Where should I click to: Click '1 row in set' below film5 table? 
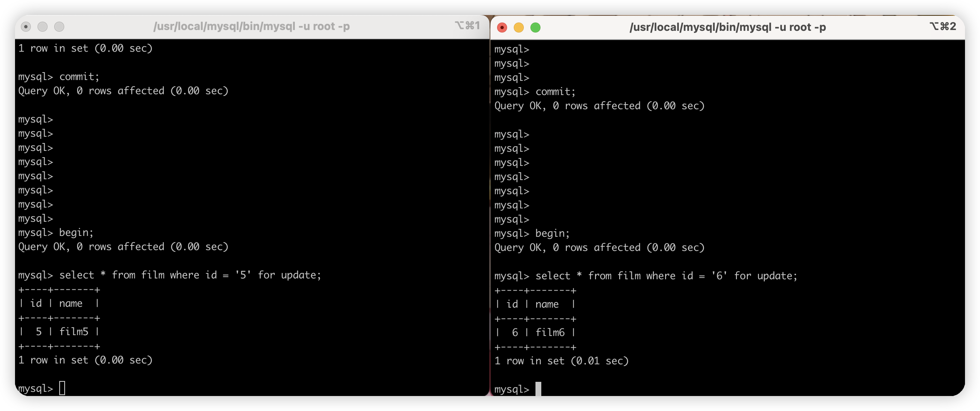[x=85, y=360]
